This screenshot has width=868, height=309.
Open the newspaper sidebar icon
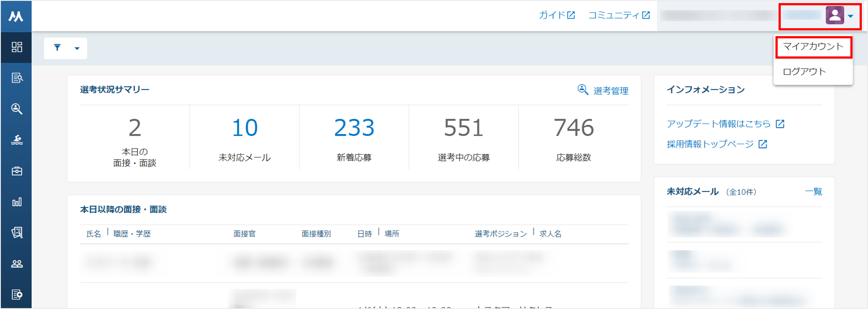pyautogui.click(x=17, y=233)
